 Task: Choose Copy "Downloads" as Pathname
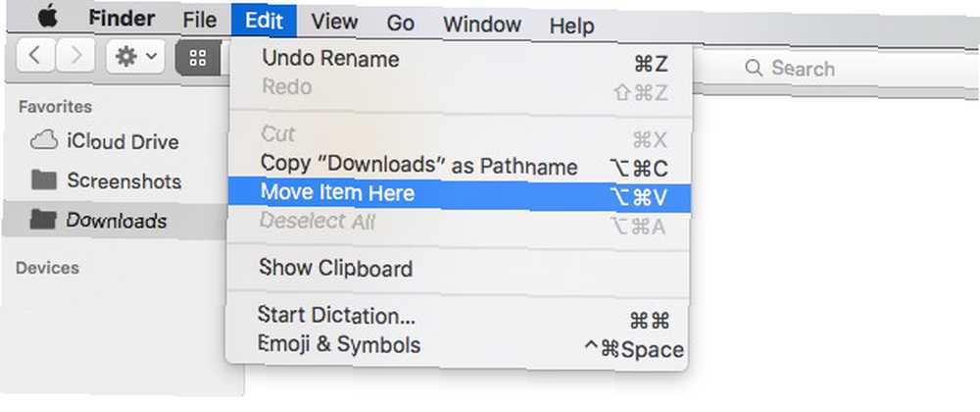[x=461, y=165]
